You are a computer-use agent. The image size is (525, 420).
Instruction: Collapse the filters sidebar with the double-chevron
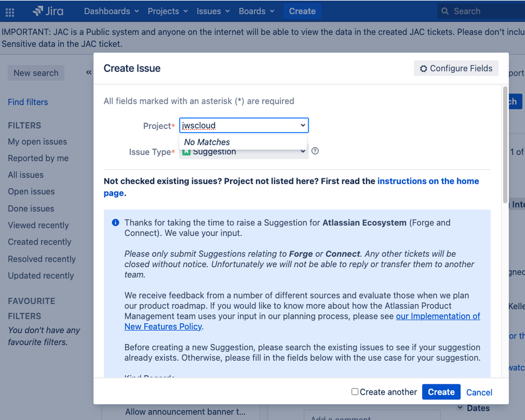[88, 72]
